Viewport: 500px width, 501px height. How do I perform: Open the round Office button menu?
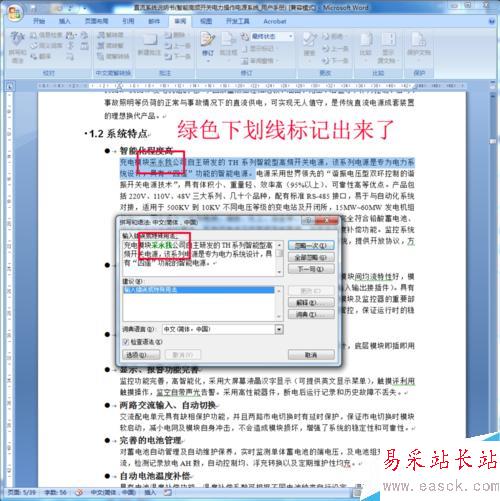point(15,13)
